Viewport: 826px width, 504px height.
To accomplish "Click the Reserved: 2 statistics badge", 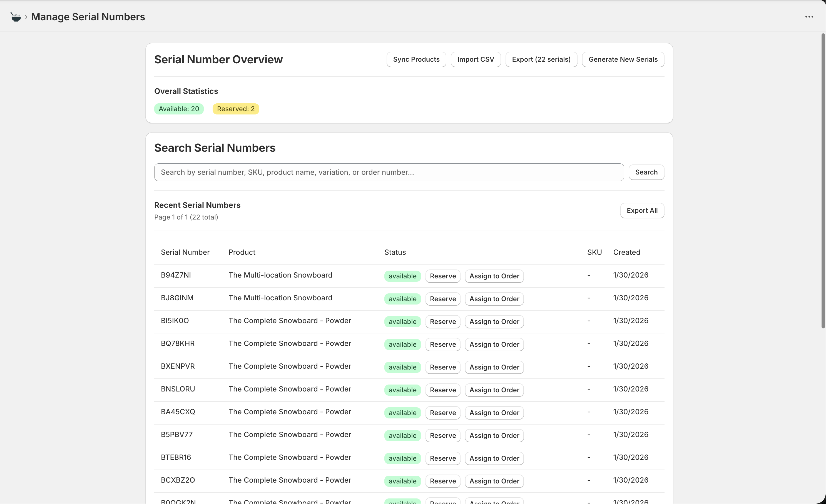I will click(x=235, y=109).
